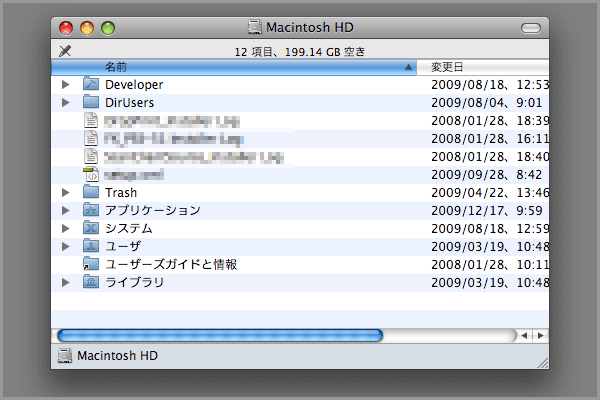This screenshot has height=400, width=600.
Task: Sort by the 変更日 column header
Action: pos(483,67)
